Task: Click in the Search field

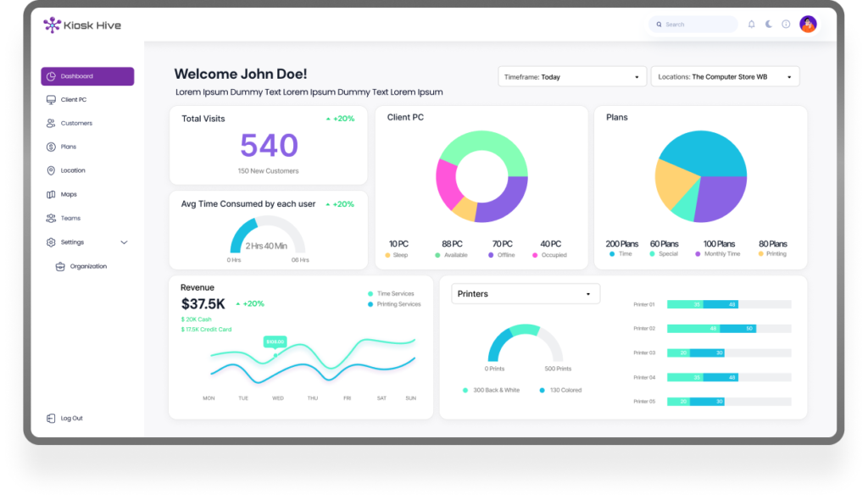Action: (x=697, y=25)
